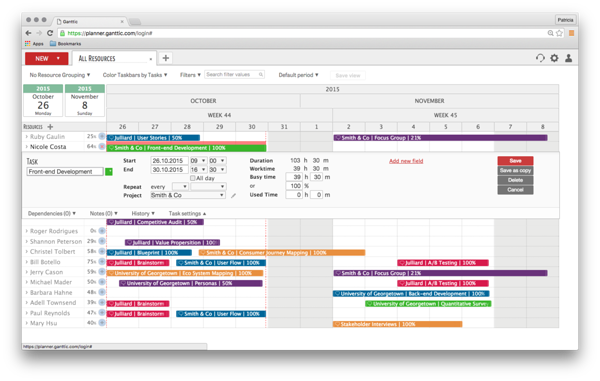Screen dimensions: 600x381
Task: Switch to the All Resources tab
Action: pyautogui.click(x=114, y=59)
